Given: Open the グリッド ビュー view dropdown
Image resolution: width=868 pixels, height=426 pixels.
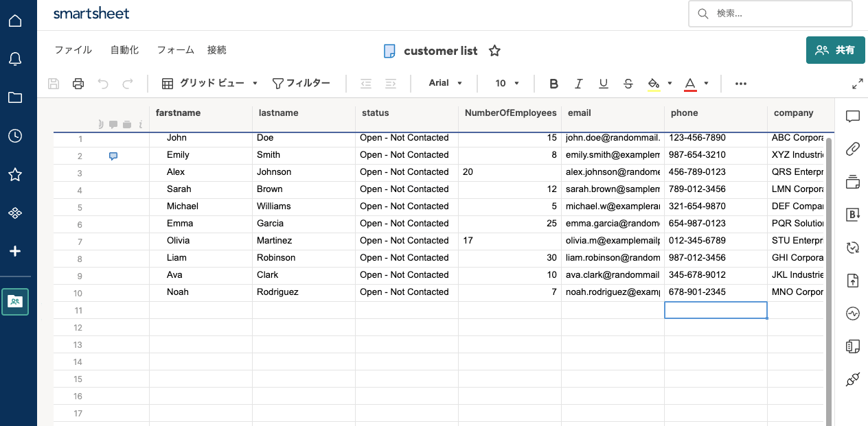Looking at the screenshot, I should click(210, 83).
